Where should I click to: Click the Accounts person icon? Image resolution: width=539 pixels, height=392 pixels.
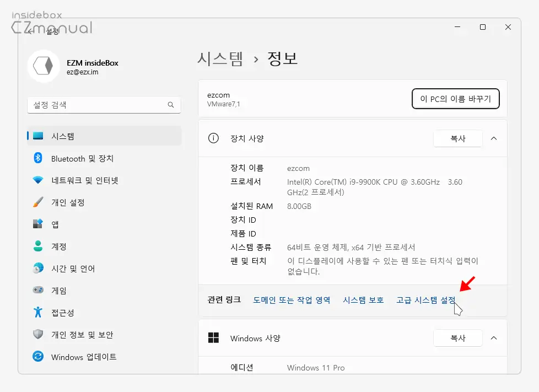(x=38, y=246)
